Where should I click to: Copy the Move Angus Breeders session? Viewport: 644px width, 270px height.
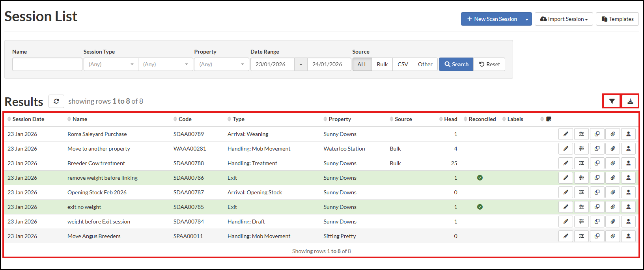[597, 236]
